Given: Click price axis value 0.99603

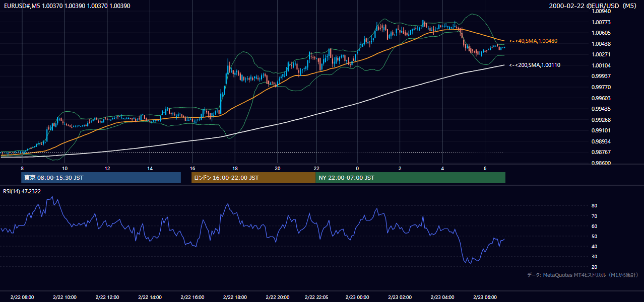Looking at the screenshot, I should (601, 98).
